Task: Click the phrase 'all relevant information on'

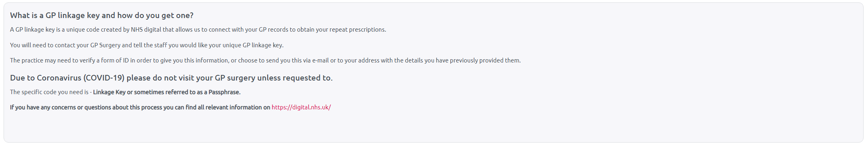Action: click(234, 107)
